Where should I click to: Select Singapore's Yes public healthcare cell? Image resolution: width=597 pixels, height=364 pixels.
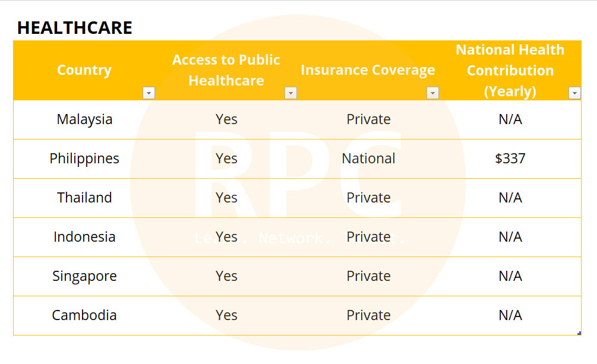click(226, 276)
